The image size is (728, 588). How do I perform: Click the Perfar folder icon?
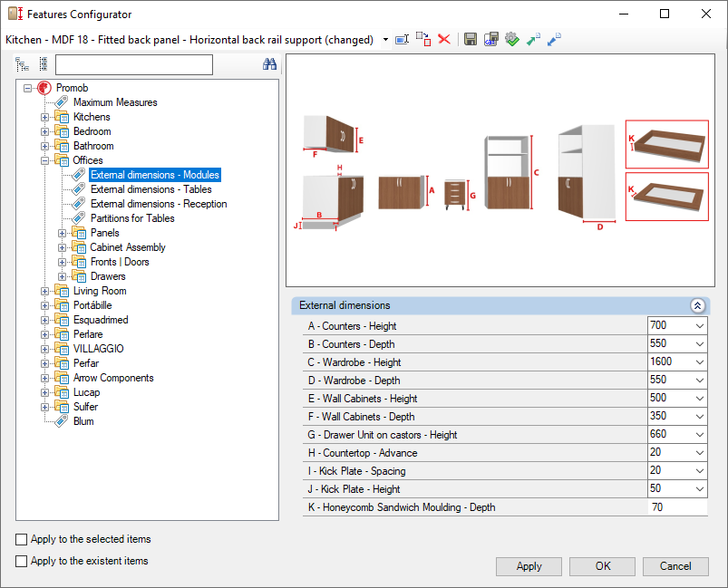click(62, 363)
